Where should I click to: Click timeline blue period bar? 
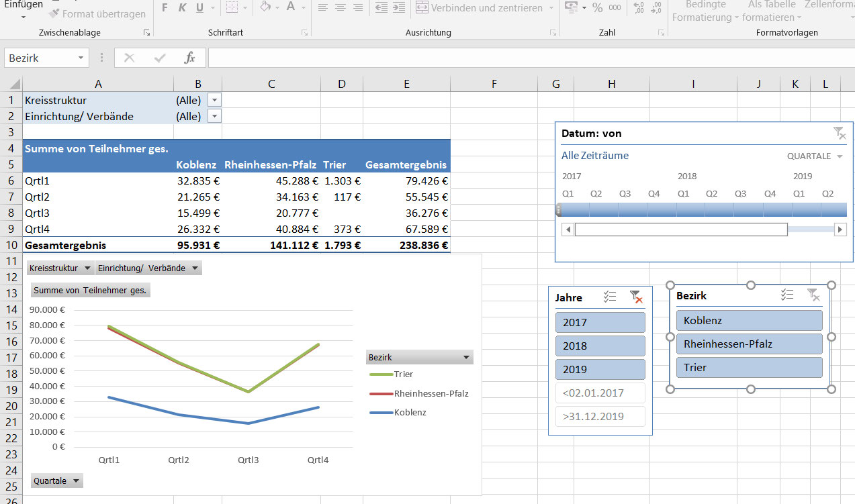click(x=702, y=209)
